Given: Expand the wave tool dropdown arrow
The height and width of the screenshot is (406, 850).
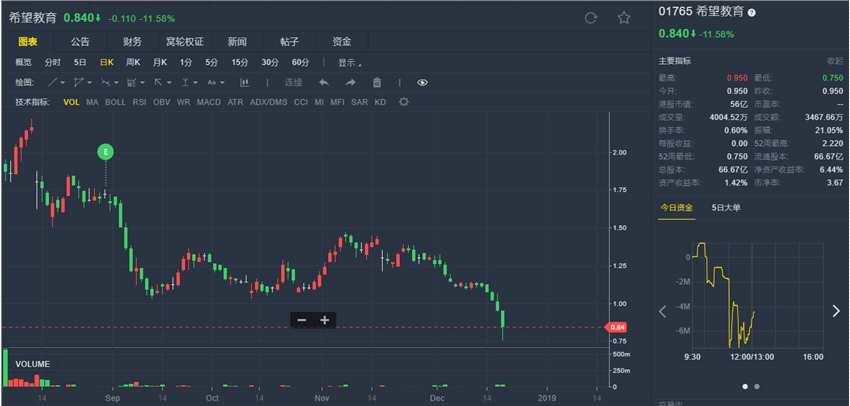Looking at the screenshot, I should coord(115,83).
